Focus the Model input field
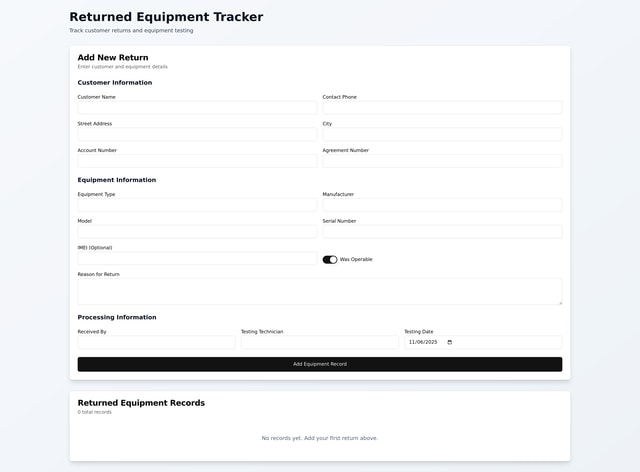Image resolution: width=640 pixels, height=472 pixels. pyautogui.click(x=197, y=231)
